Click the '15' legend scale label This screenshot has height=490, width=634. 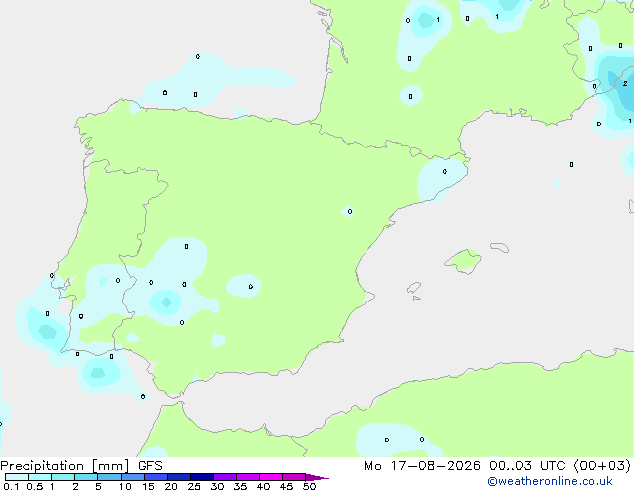pyautogui.click(x=148, y=486)
